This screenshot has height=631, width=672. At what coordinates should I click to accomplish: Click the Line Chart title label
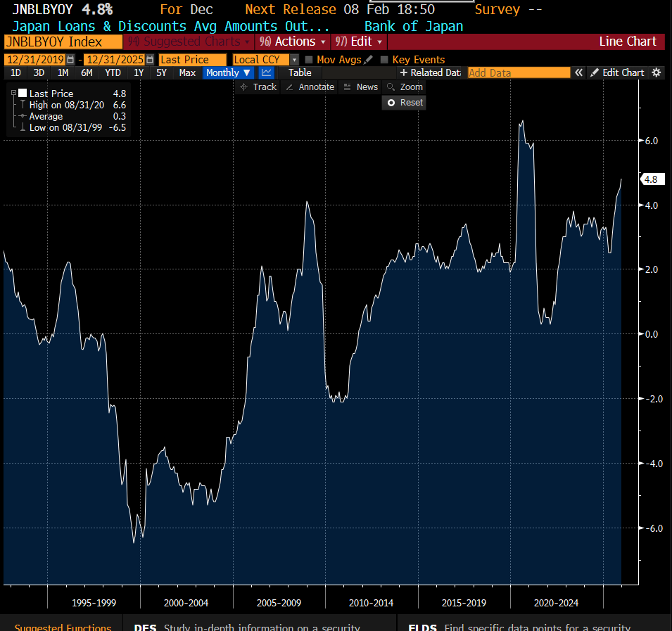(628, 42)
